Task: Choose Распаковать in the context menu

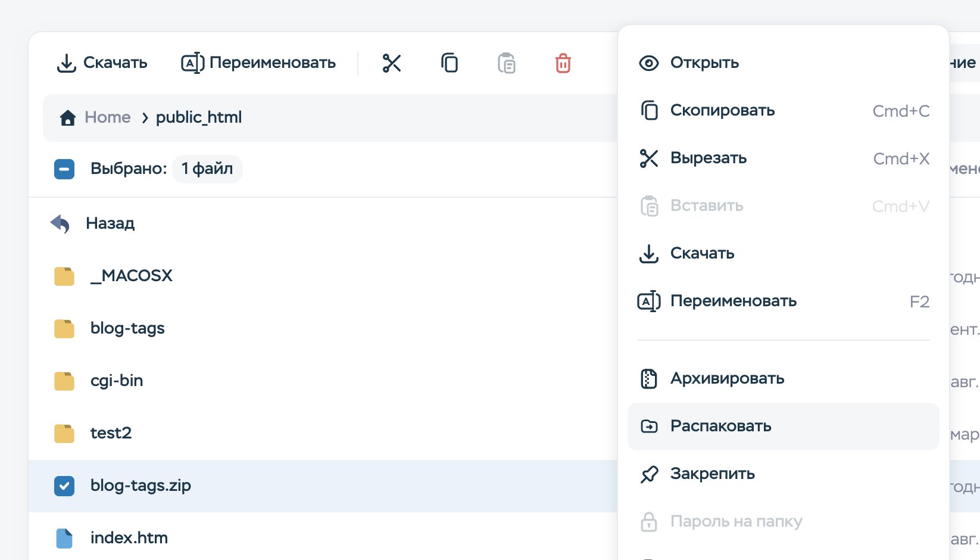Action: coord(784,427)
